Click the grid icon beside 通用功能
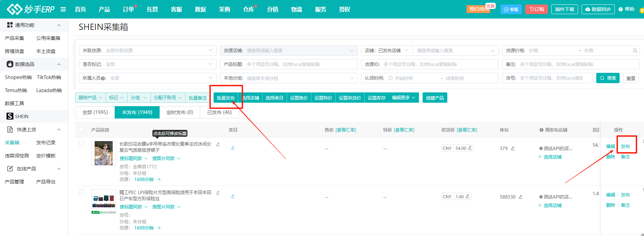This screenshot has width=644, height=236. click(10, 25)
